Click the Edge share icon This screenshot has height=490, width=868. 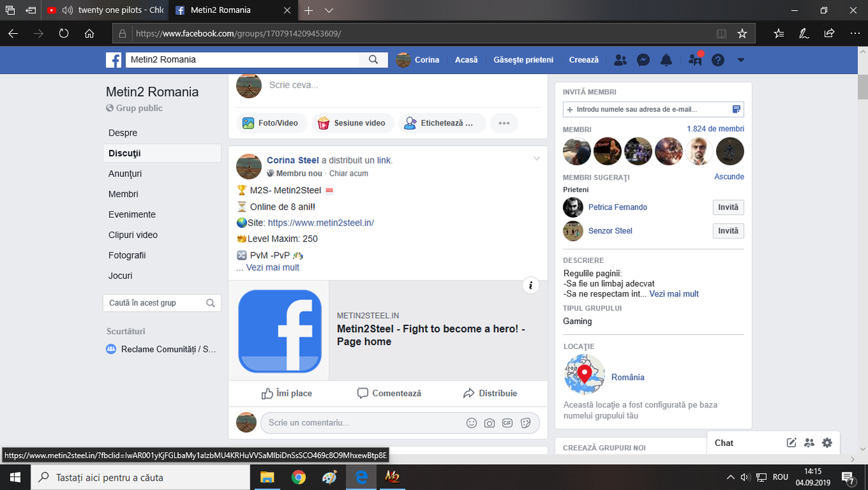click(x=829, y=33)
